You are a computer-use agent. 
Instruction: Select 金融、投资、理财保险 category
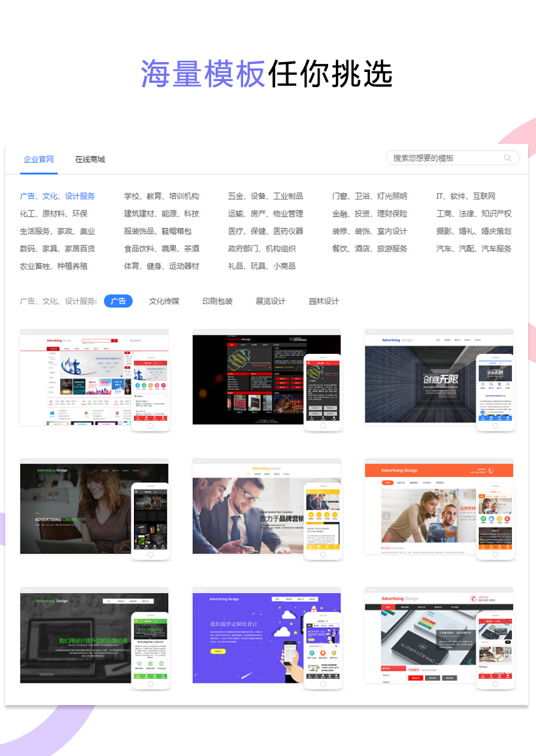click(x=369, y=214)
